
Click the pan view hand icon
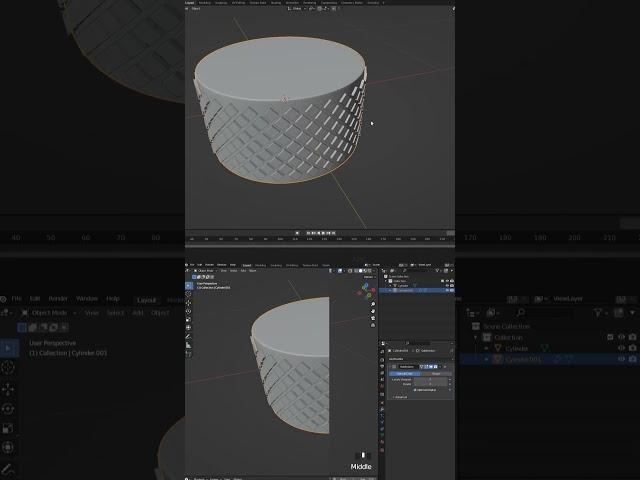click(x=373, y=311)
